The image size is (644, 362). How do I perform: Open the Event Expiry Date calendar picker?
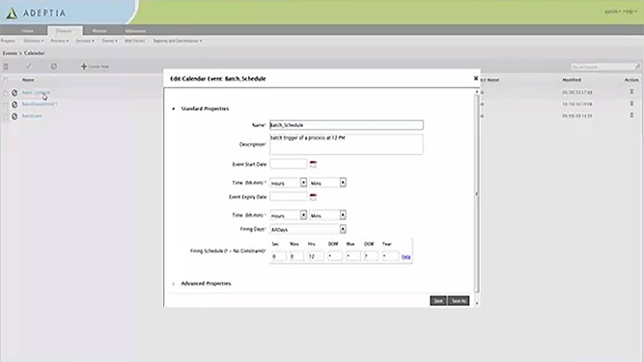(313, 197)
